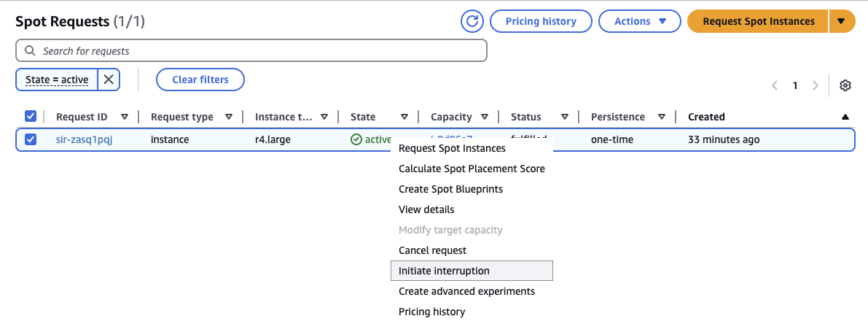The width and height of the screenshot is (868, 324).
Task: Open the sir-zasq1pqj request link
Action: pos(84,139)
